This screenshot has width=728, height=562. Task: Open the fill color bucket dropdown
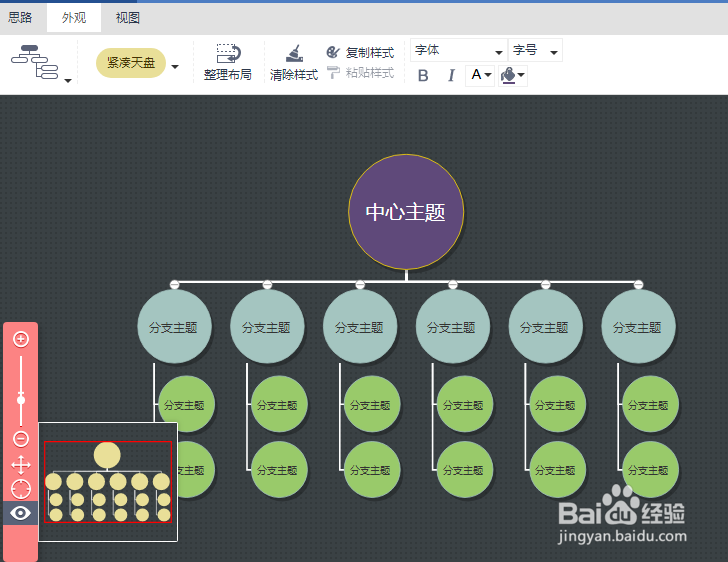coord(513,75)
